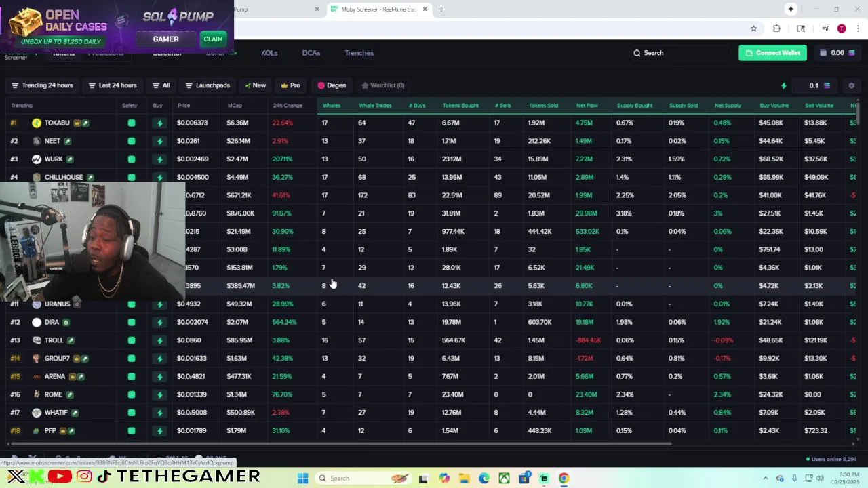Click the Connect Wallet button
The height and width of the screenshot is (488, 868).
coord(772,53)
